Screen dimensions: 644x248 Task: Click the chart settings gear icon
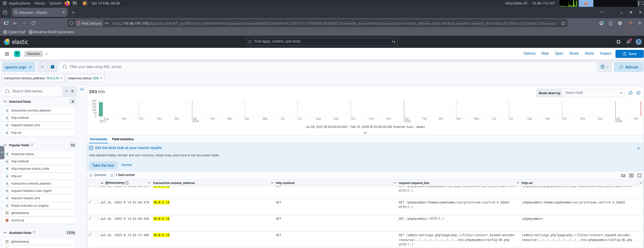pos(638,93)
